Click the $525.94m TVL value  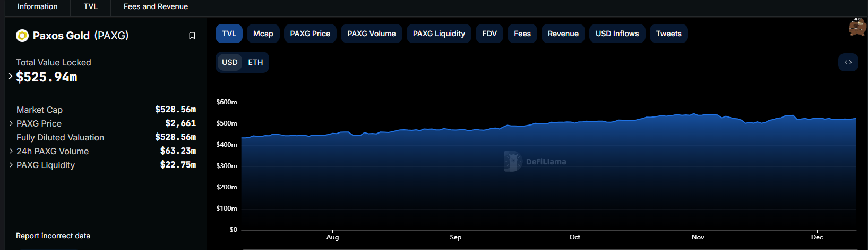coord(47,77)
